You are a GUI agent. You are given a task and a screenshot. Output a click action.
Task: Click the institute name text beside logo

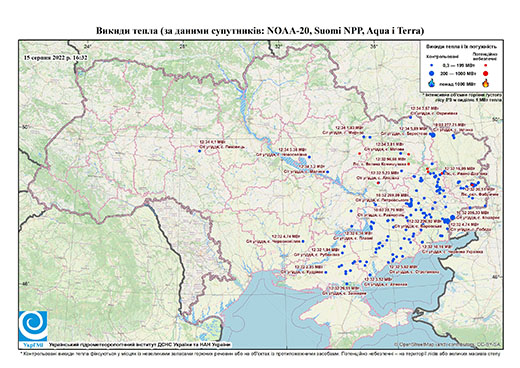pyautogui.click(x=139, y=344)
